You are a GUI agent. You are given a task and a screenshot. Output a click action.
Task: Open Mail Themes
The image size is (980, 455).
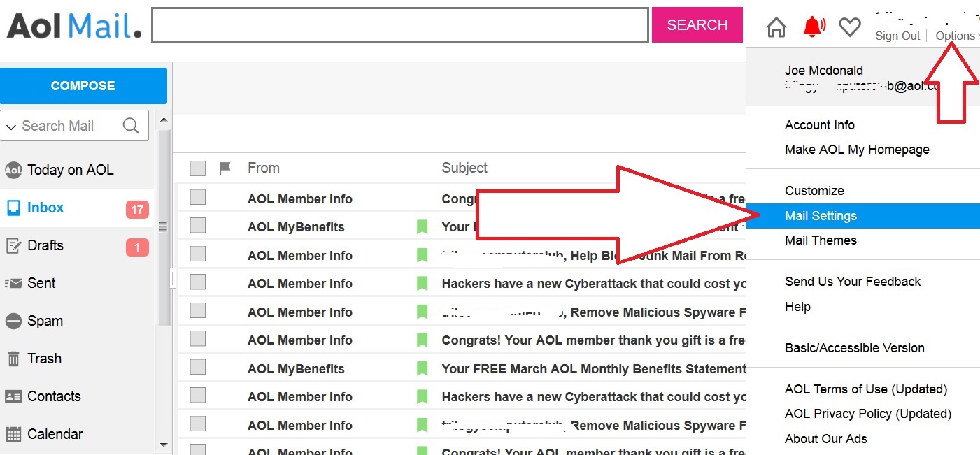click(x=821, y=240)
